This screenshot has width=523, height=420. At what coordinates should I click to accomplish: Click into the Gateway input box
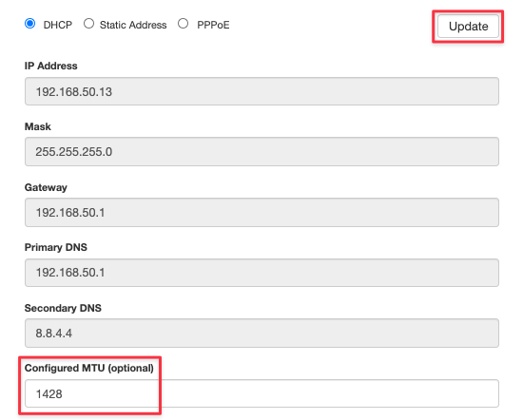click(x=261, y=212)
